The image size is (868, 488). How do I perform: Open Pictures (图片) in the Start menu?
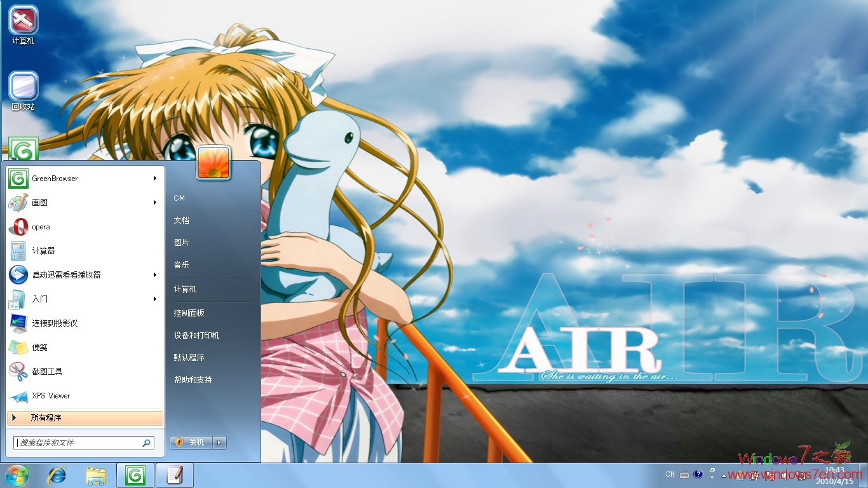click(213, 243)
